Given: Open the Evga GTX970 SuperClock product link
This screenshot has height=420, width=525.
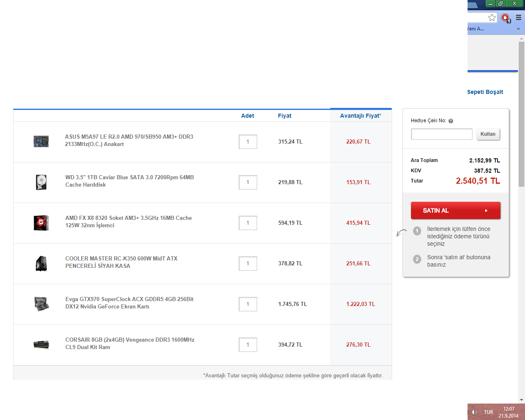Looking at the screenshot, I should coord(130,303).
